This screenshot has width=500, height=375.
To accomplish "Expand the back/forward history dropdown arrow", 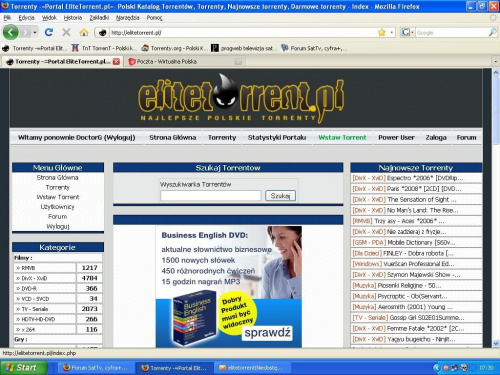I will coord(35,32).
